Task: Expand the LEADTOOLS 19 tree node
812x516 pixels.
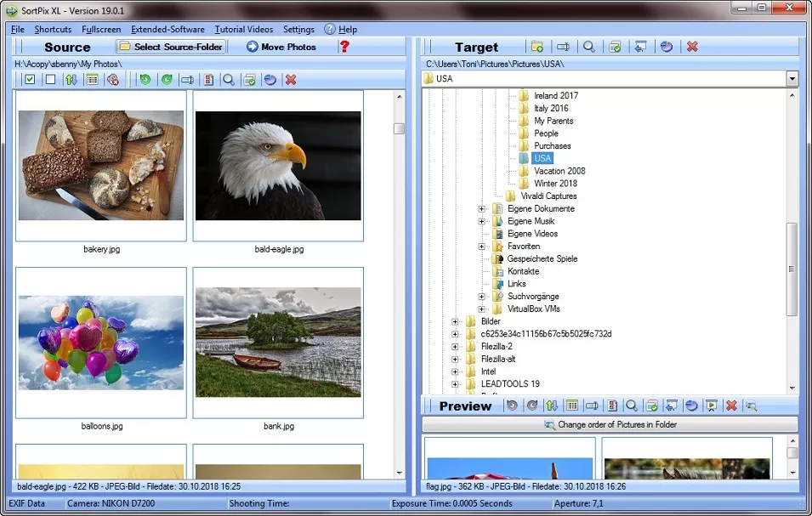Action: click(x=455, y=384)
